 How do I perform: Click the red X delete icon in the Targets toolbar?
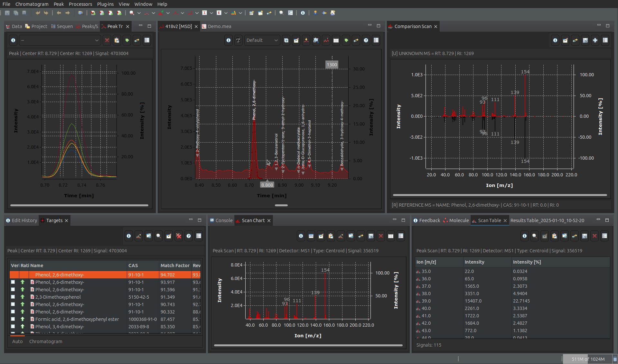pyautogui.click(x=179, y=236)
